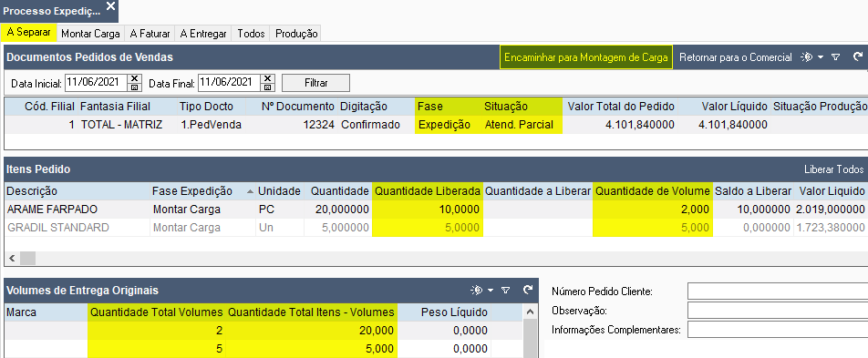The image size is (868, 358).
Task: Switch to the A Separar tab
Action: click(29, 32)
